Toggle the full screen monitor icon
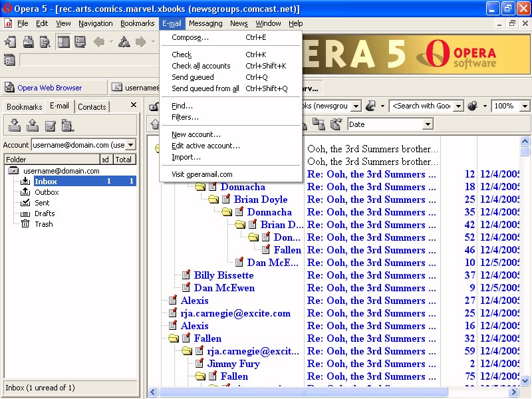The height and width of the screenshot is (399, 532). coord(80,42)
